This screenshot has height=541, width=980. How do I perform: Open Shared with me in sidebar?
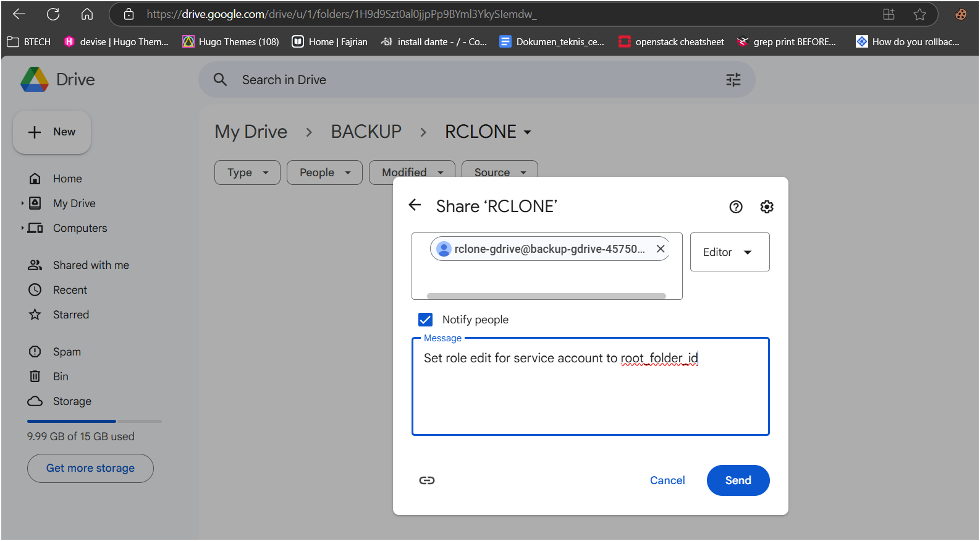[x=90, y=265]
